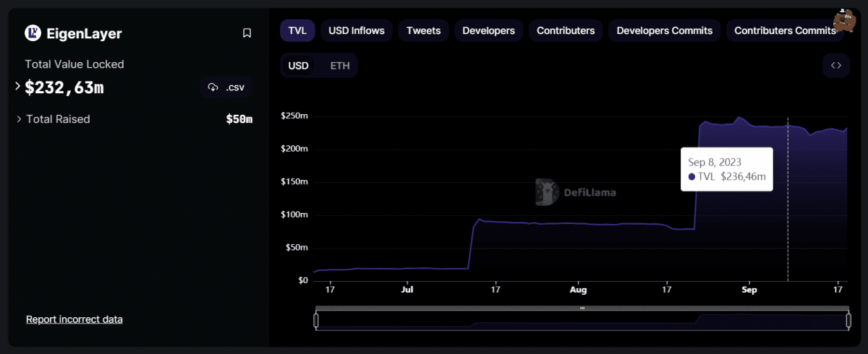Viewport: 868px width, 354px height.
Task: Click the right handle of range slider
Action: [x=848, y=319]
